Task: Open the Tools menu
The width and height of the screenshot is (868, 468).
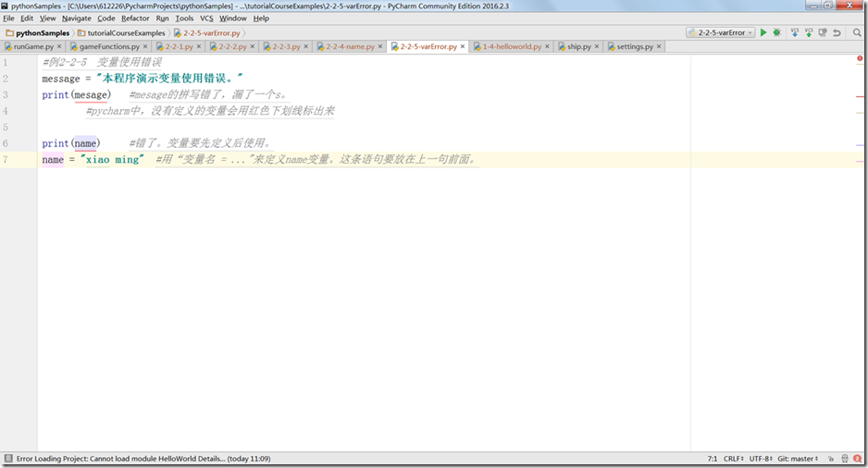Action: (x=184, y=18)
